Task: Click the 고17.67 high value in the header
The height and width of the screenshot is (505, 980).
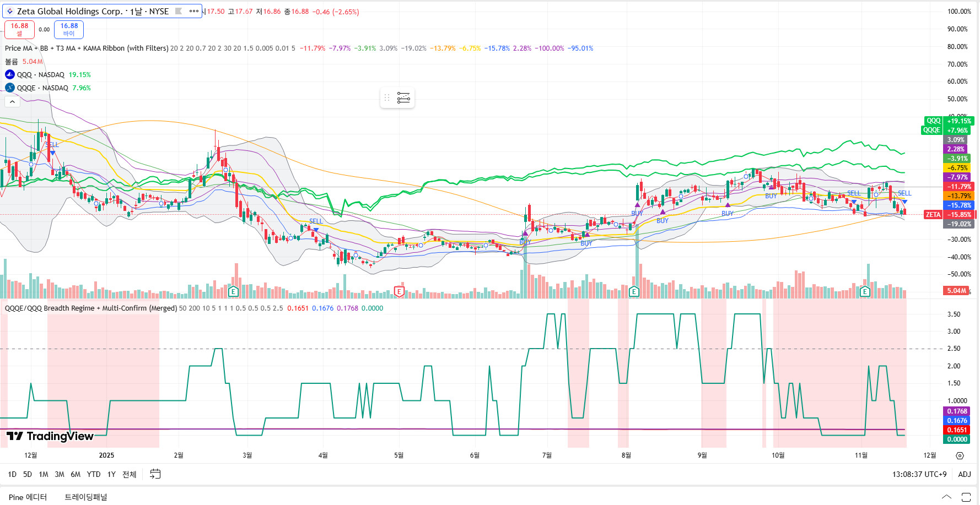Action: click(240, 12)
